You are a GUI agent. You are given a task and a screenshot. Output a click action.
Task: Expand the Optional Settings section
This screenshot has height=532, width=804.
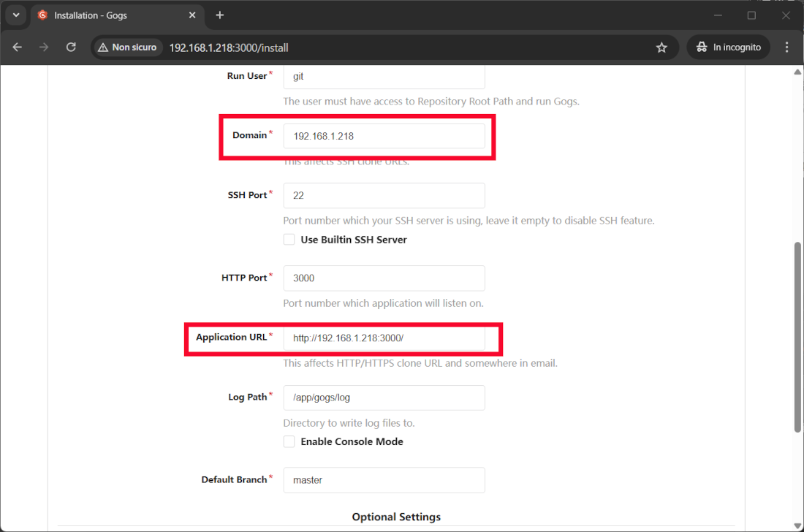pos(396,517)
